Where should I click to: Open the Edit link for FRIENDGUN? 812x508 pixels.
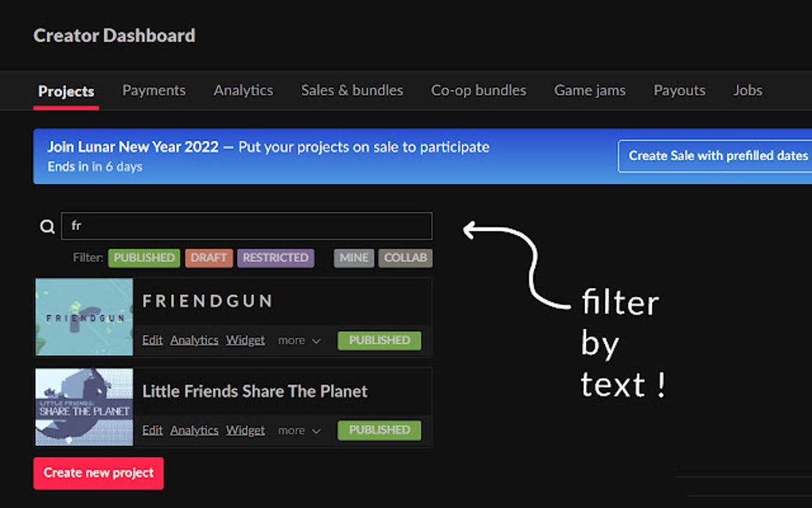click(152, 340)
